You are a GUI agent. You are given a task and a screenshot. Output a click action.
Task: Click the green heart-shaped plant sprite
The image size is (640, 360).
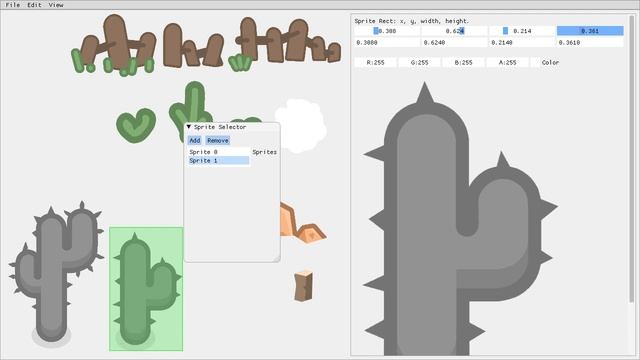click(136, 125)
